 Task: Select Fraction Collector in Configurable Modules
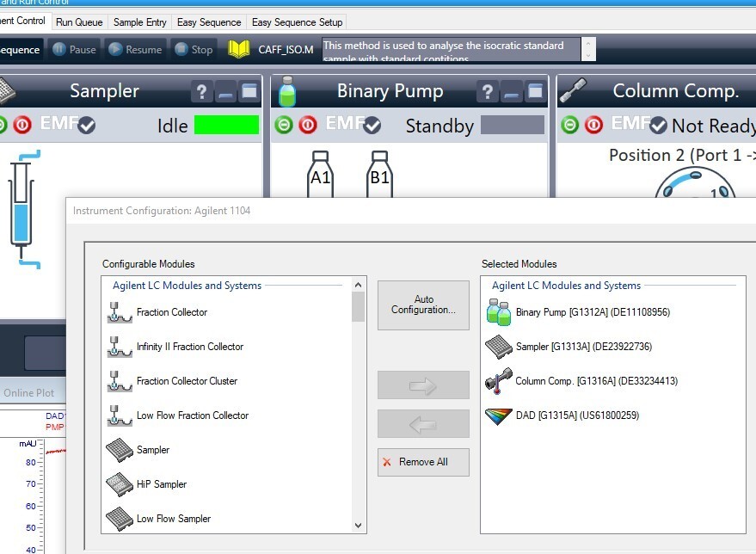coord(172,312)
